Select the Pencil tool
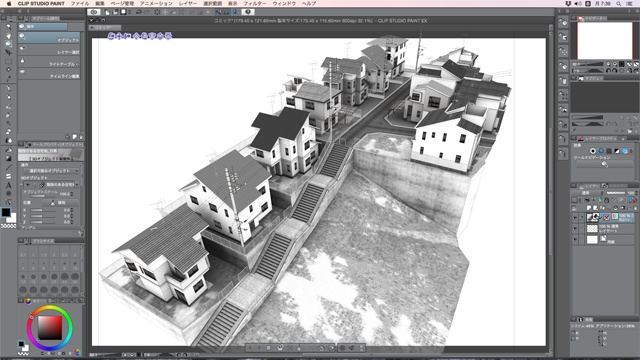640x360 pixels. click(x=8, y=97)
